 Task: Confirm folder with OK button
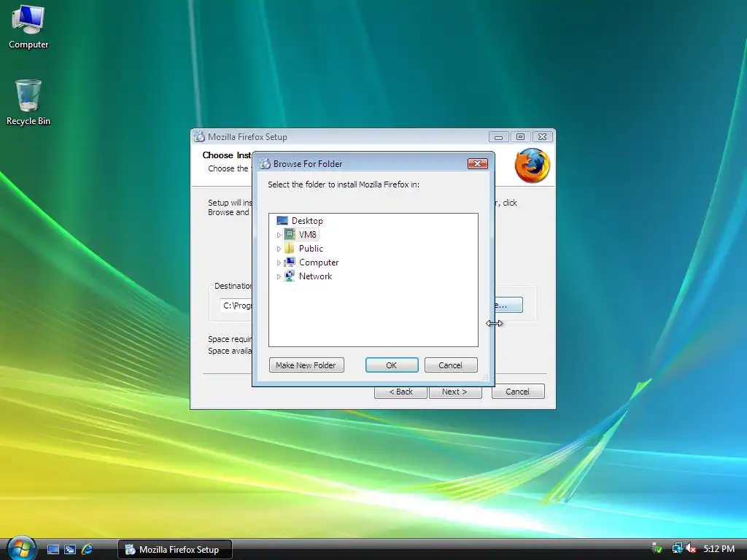pos(392,365)
